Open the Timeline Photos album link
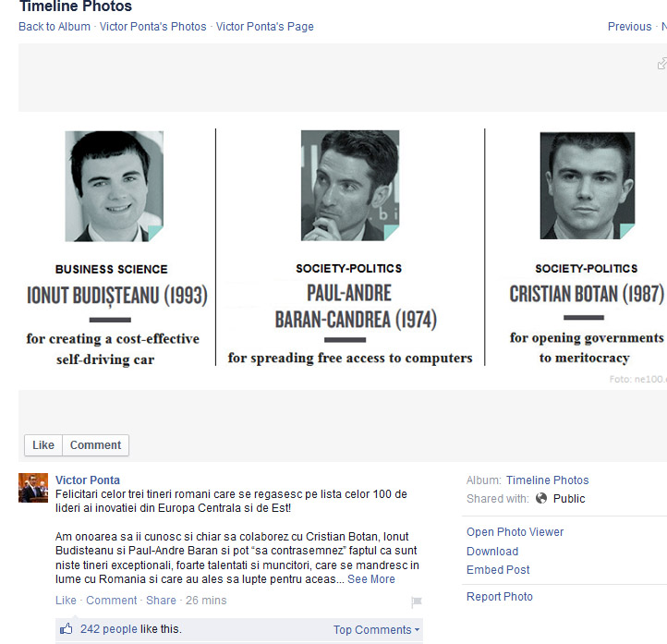This screenshot has height=644, width=667. [x=547, y=480]
